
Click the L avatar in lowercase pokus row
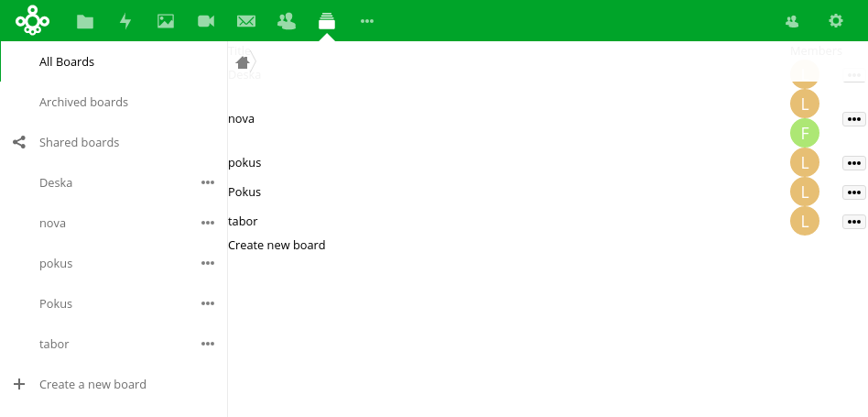pos(804,162)
